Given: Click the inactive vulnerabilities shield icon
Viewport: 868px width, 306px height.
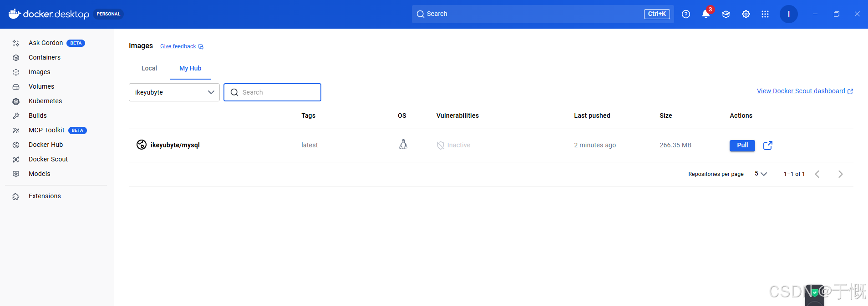Looking at the screenshot, I should coord(441,145).
